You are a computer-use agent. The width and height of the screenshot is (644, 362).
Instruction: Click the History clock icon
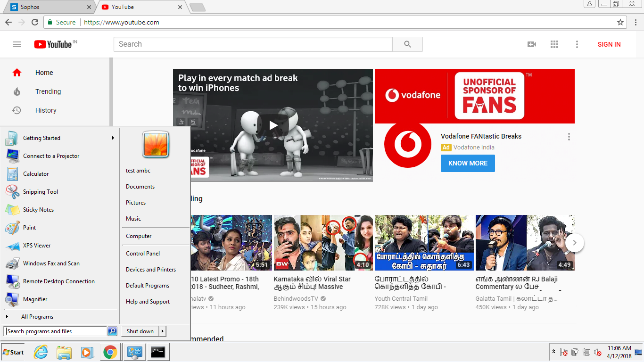[x=17, y=110]
